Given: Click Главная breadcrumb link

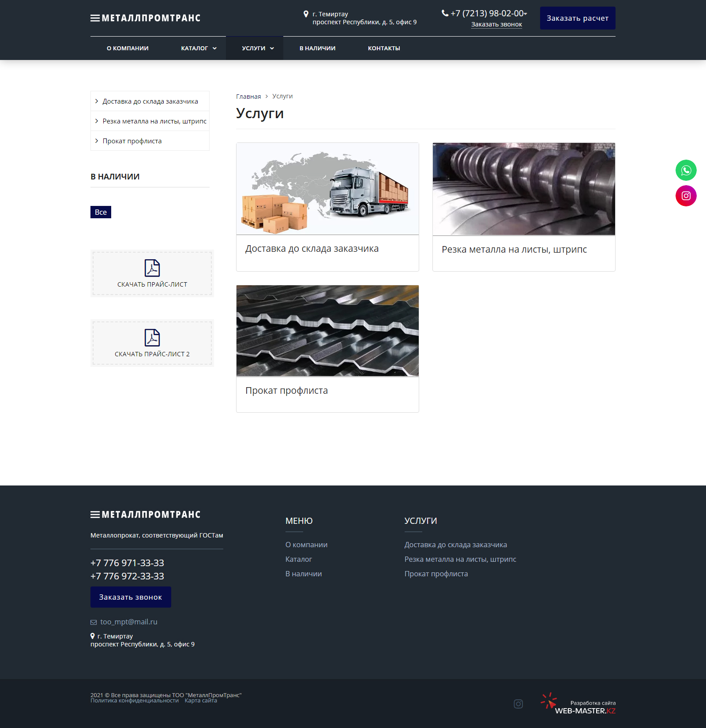Looking at the screenshot, I should pos(248,96).
